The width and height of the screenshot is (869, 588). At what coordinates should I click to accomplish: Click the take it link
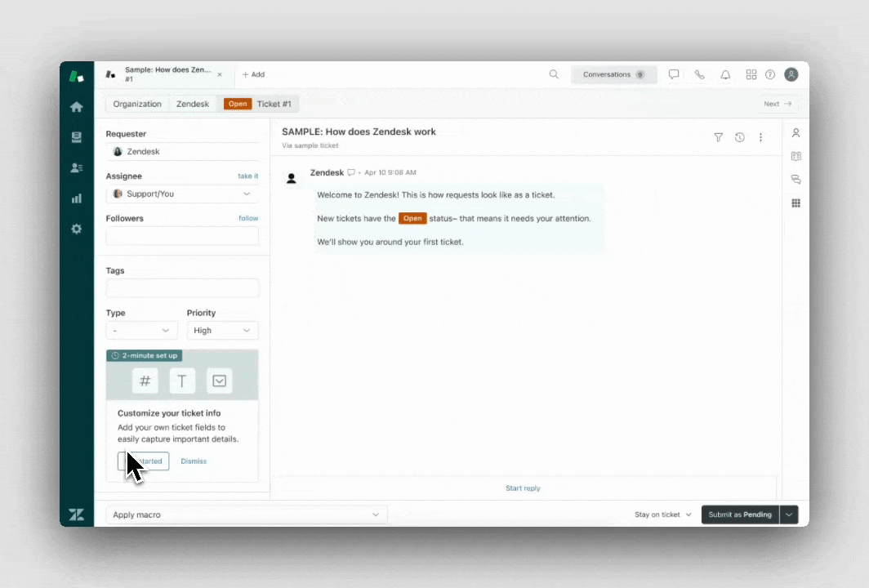pos(247,176)
